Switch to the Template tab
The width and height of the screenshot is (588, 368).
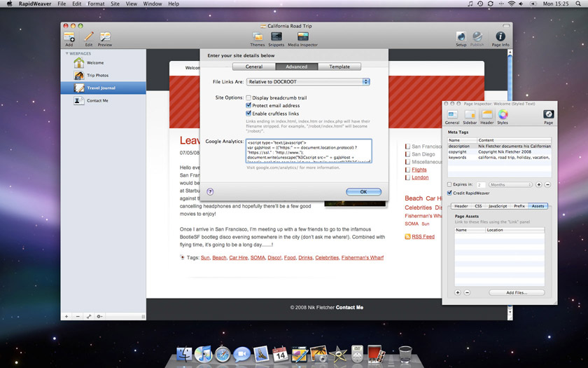point(339,67)
